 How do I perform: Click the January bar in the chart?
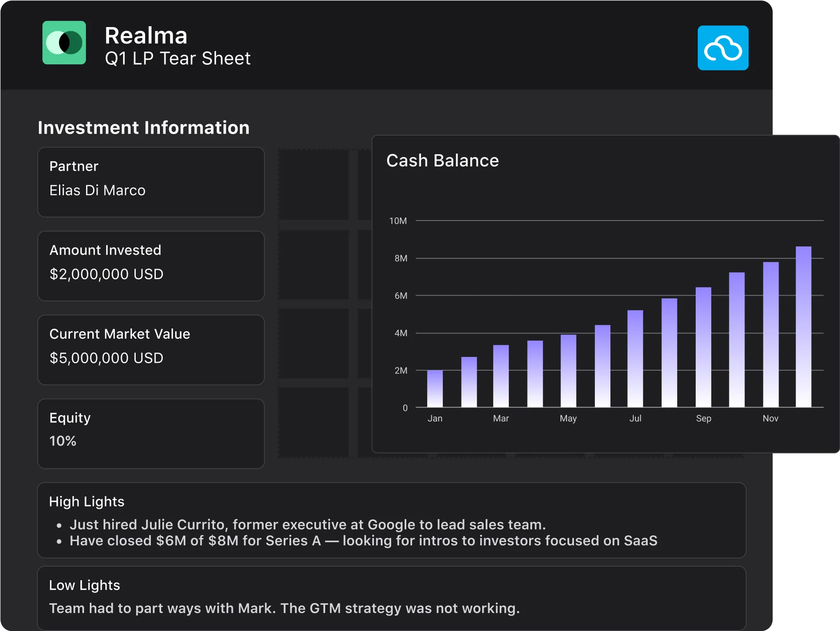(435, 389)
